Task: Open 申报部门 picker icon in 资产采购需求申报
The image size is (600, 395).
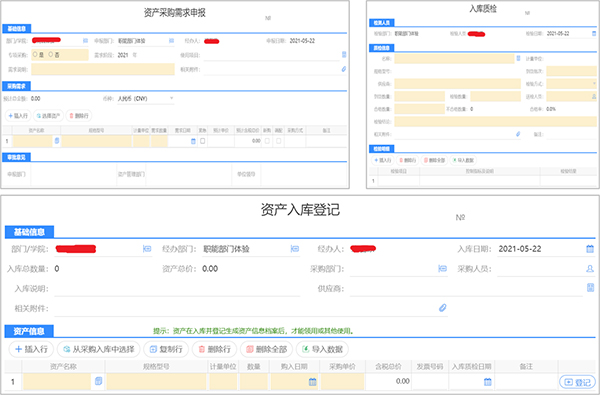Action: pos(171,41)
